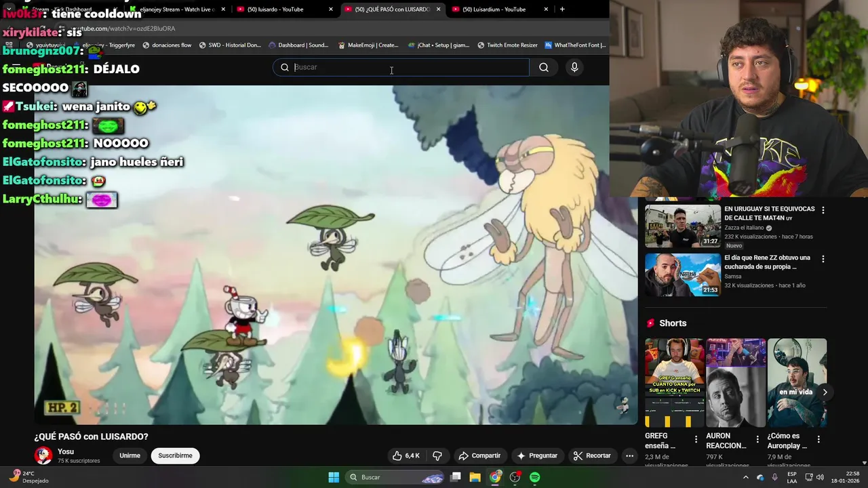This screenshot has height=488, width=868.
Task: Open the AURON REACCION short
Action: coord(736,383)
